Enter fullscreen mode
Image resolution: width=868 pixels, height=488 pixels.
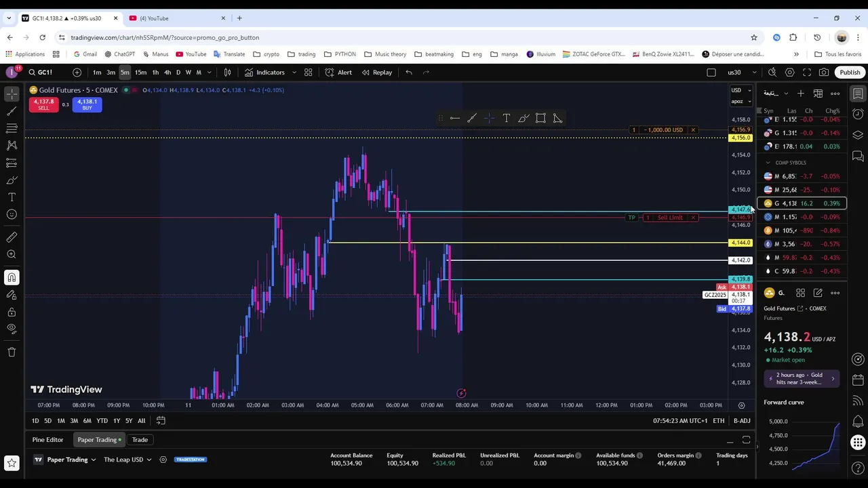tap(807, 73)
